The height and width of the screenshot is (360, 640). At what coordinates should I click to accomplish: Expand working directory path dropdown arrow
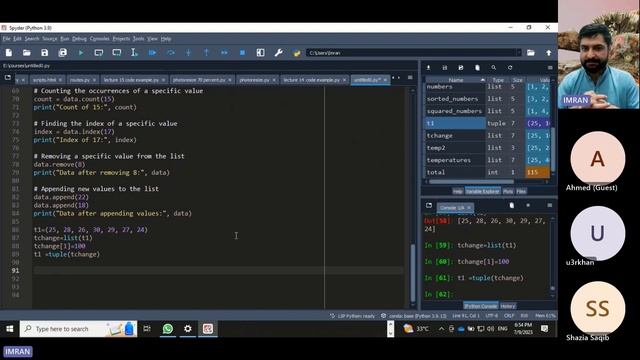[519, 53]
